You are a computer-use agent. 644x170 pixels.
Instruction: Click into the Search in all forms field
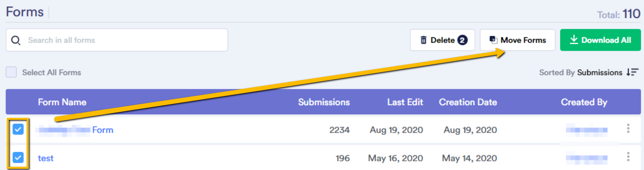[x=120, y=40]
